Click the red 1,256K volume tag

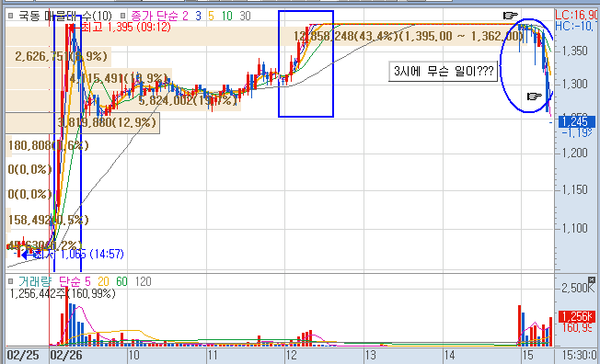click(x=577, y=316)
